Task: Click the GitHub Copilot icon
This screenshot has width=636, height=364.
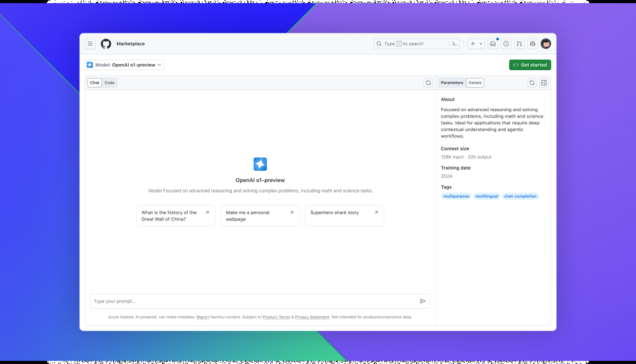Action: [x=532, y=43]
